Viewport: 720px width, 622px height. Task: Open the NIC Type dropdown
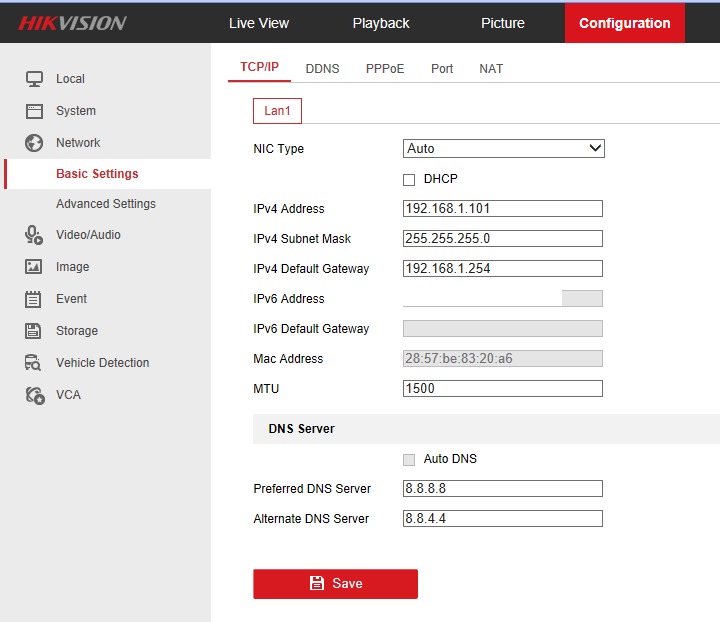(x=503, y=149)
